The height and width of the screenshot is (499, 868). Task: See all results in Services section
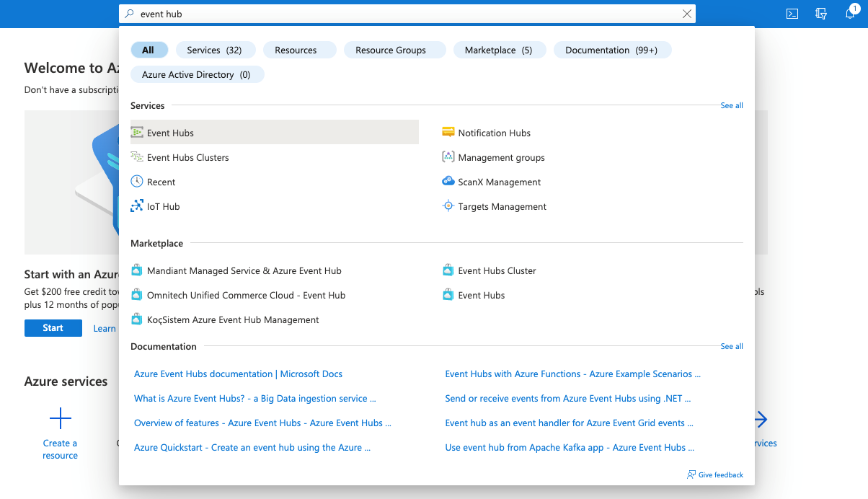(732, 105)
